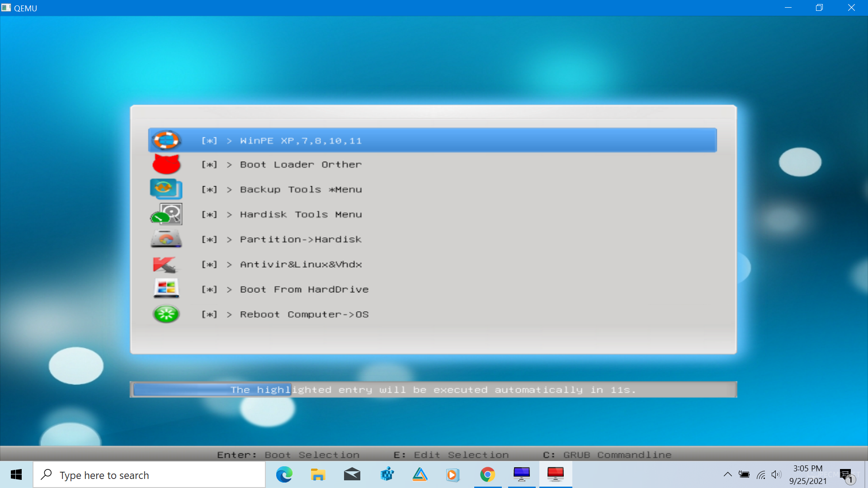Click the Hardisk Tools drive icon

(x=166, y=214)
